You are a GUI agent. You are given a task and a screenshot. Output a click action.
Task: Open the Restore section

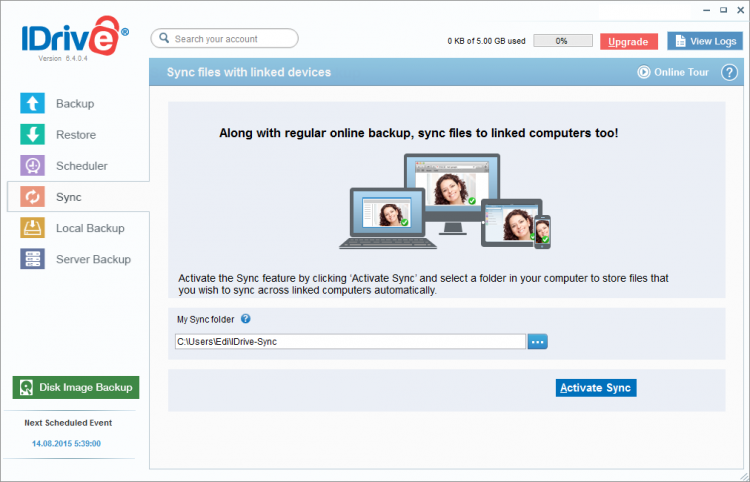[76, 135]
